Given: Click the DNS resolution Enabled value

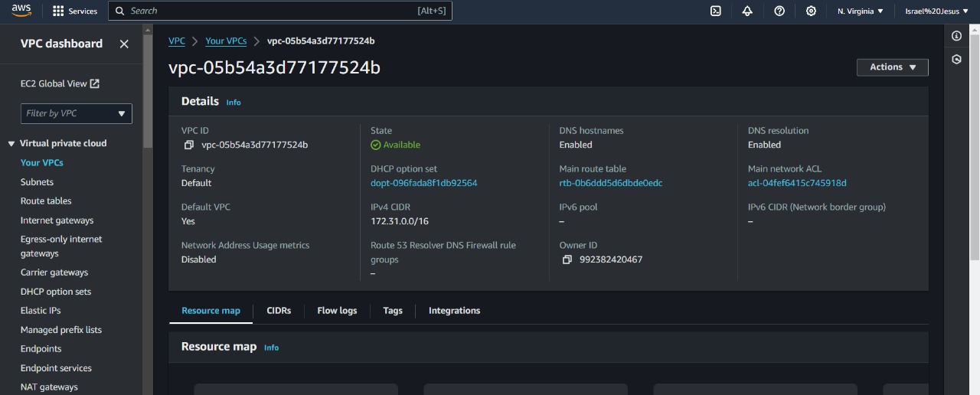Looking at the screenshot, I should (x=765, y=145).
